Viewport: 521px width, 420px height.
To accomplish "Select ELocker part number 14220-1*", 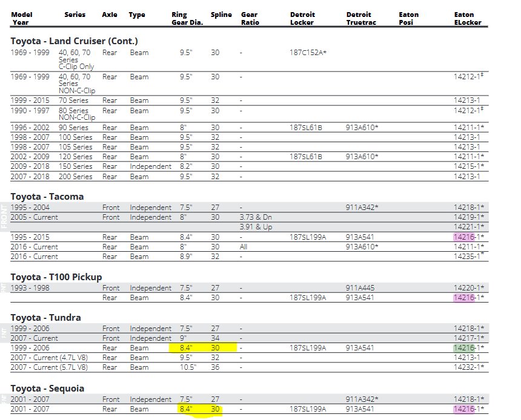I will (x=469, y=288).
